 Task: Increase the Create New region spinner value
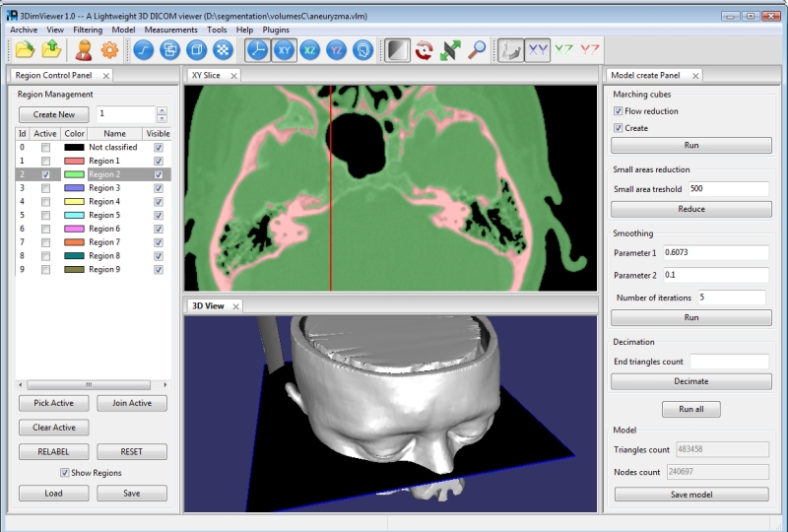[x=162, y=110]
